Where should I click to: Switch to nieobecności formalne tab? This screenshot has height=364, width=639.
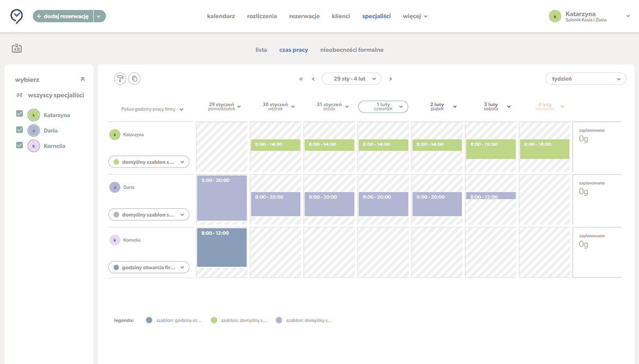tap(352, 50)
